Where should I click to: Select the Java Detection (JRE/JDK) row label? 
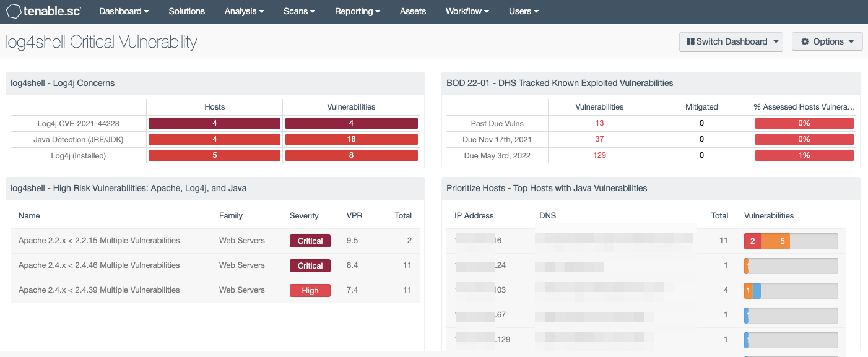click(x=79, y=139)
